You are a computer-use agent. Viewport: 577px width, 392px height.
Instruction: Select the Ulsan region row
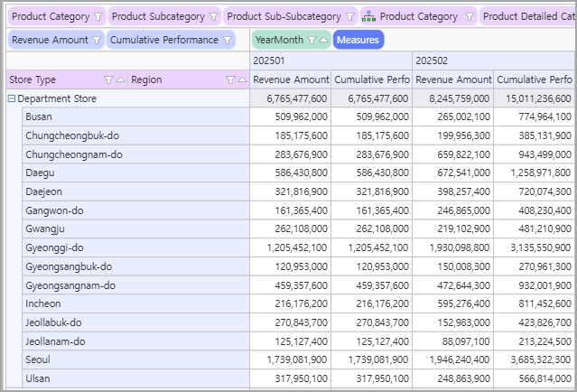[135, 378]
